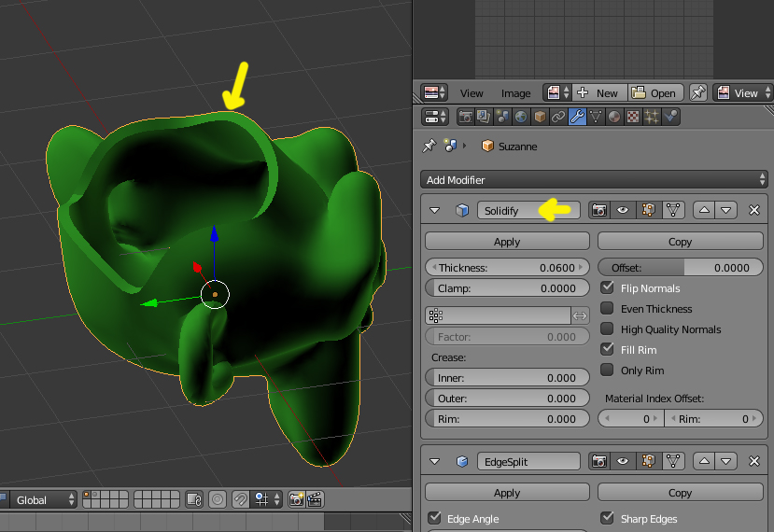This screenshot has width=774, height=532.
Task: Open the Object Data triangle tab
Action: [596, 117]
